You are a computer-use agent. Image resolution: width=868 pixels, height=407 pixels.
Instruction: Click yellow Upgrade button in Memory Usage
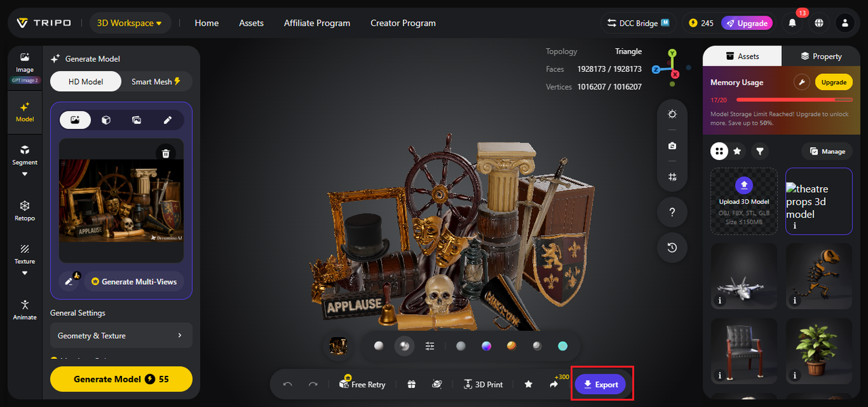tap(834, 82)
